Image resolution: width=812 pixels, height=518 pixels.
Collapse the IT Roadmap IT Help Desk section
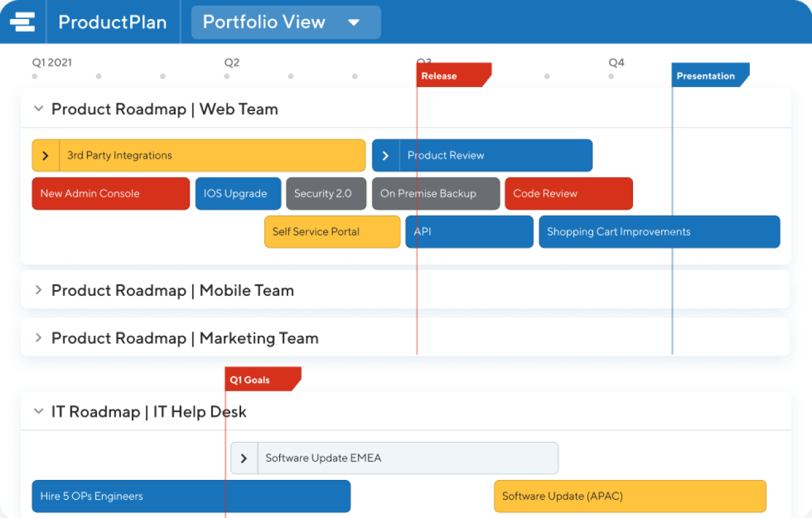[38, 411]
